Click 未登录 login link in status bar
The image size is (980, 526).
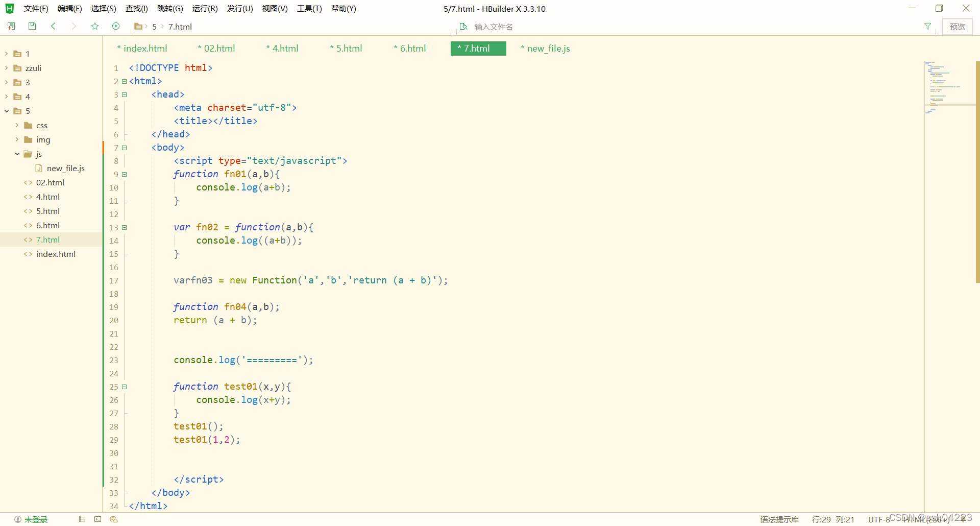pos(36,519)
